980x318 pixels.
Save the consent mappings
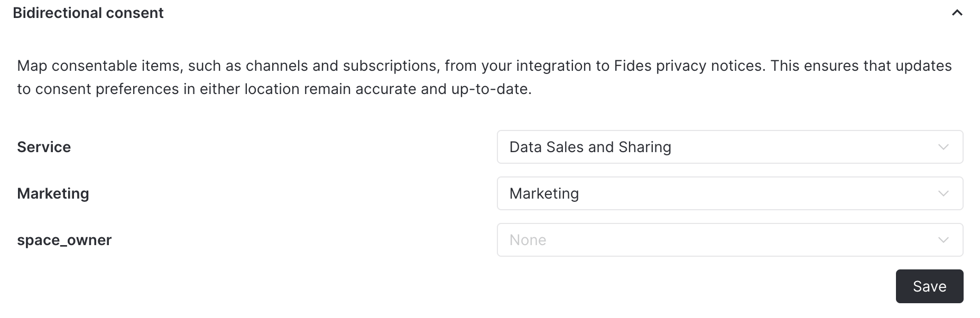coord(929,286)
